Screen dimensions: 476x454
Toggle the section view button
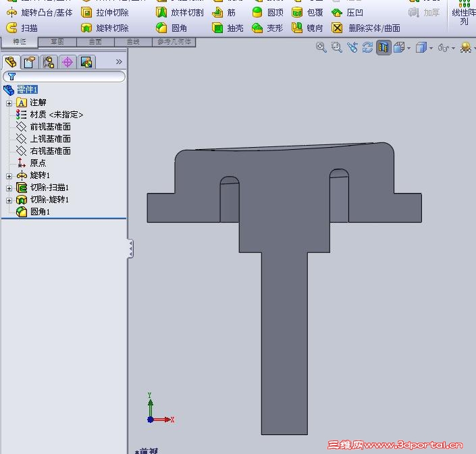pos(384,48)
